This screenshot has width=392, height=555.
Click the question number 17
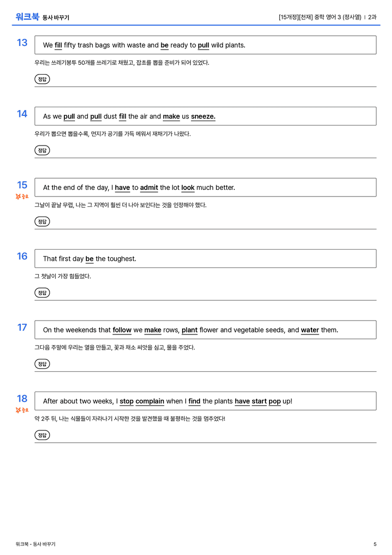pos(22,327)
